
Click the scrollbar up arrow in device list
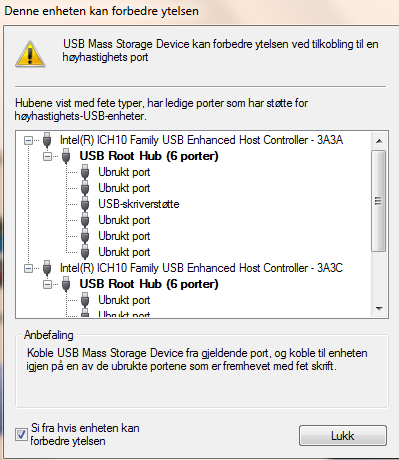coord(379,141)
